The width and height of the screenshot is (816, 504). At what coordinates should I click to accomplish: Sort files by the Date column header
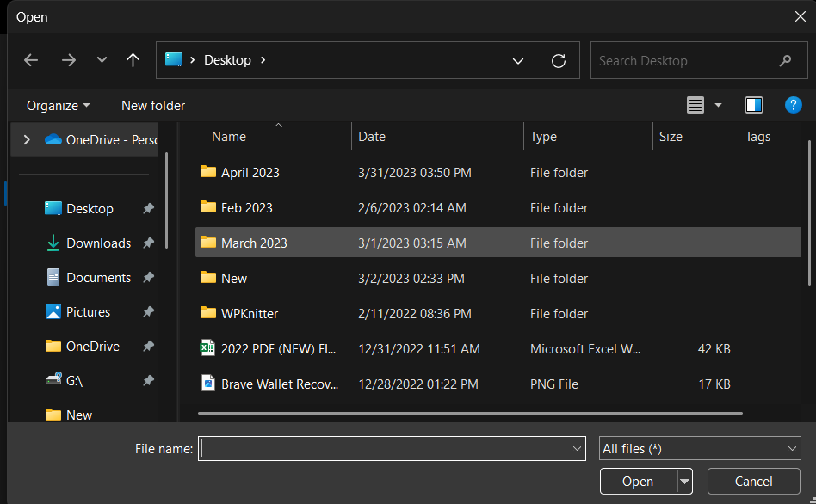tap(372, 137)
